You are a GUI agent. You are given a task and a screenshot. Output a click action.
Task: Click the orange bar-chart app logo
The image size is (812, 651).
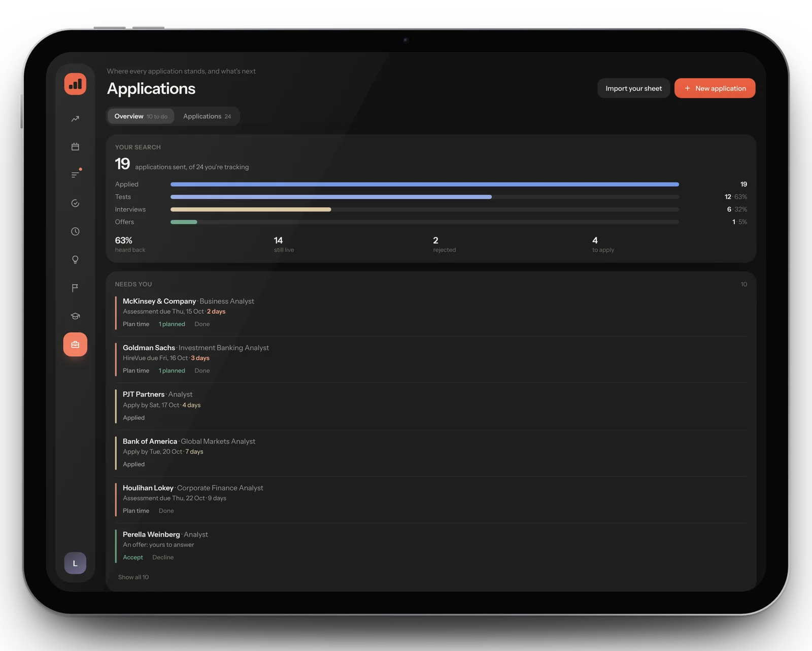tap(75, 84)
